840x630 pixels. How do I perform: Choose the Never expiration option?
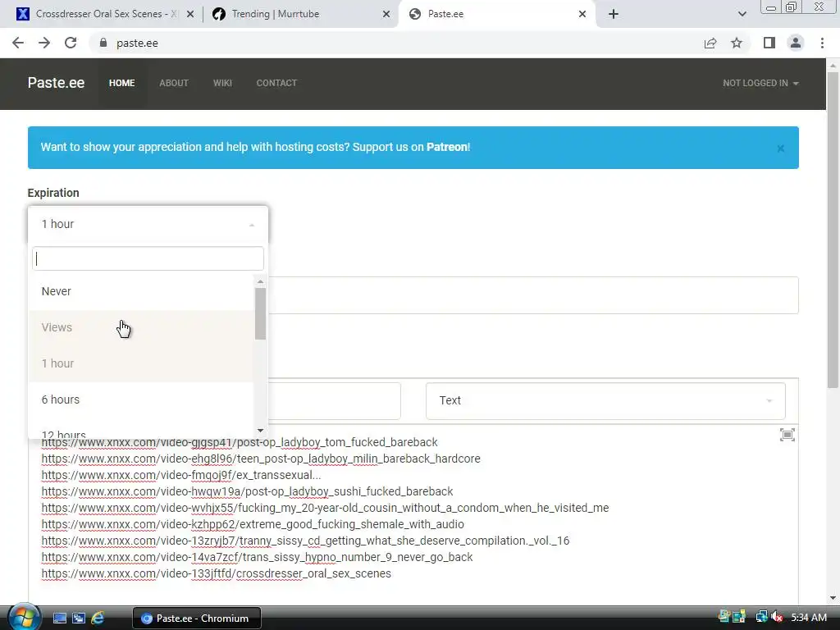coord(141,291)
